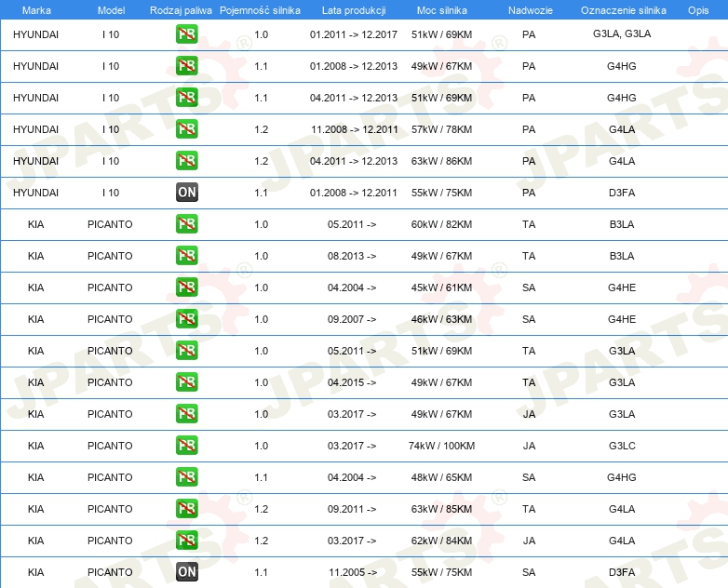
Task: Click the '46kW / 63KM' power cell
Action: 441,319
